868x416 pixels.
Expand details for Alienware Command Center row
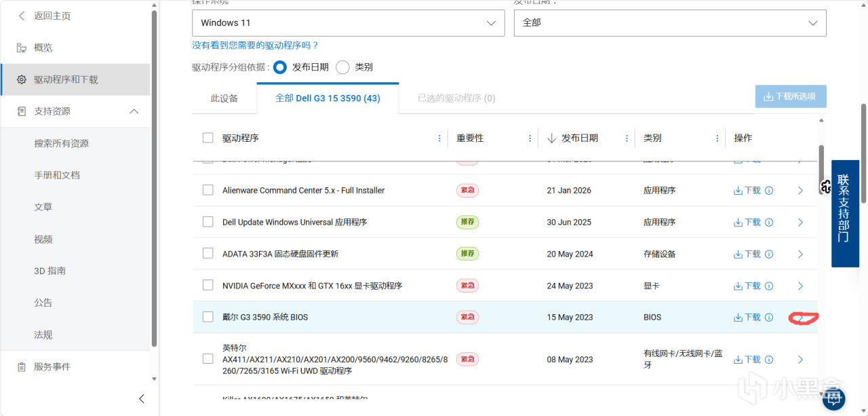click(800, 191)
